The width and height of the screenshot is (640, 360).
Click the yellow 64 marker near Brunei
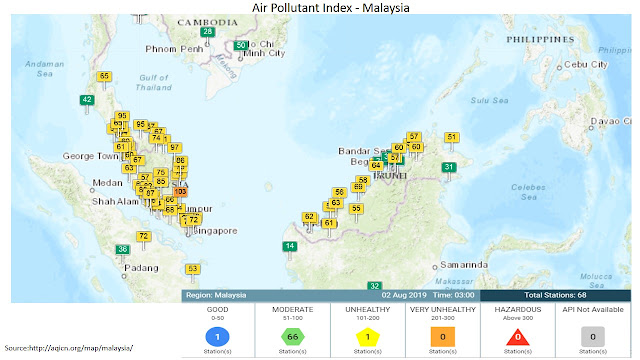tap(376, 165)
